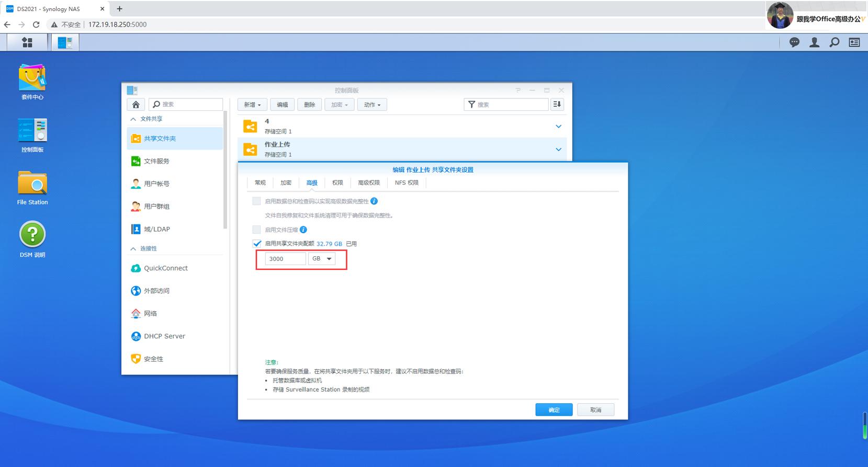Confirm settings with the 确定 button
Viewport: 868px width, 467px height.
tap(554, 410)
